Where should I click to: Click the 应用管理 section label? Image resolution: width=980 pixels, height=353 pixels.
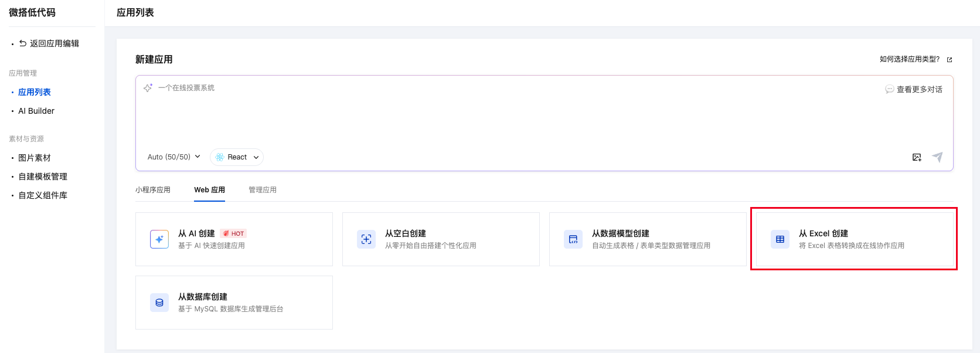click(x=23, y=73)
